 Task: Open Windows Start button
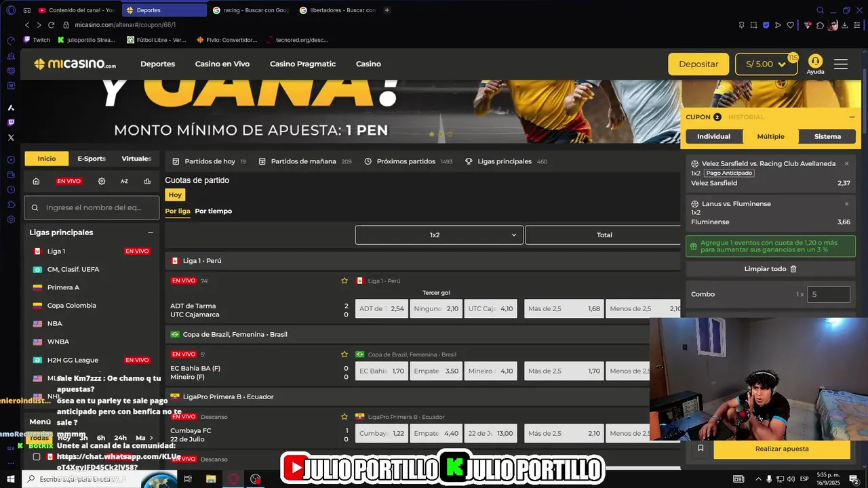[11, 479]
